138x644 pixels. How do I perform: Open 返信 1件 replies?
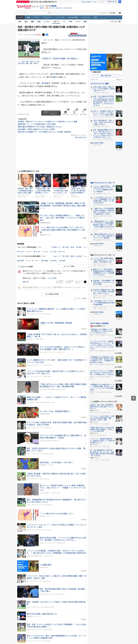pos(26,282)
